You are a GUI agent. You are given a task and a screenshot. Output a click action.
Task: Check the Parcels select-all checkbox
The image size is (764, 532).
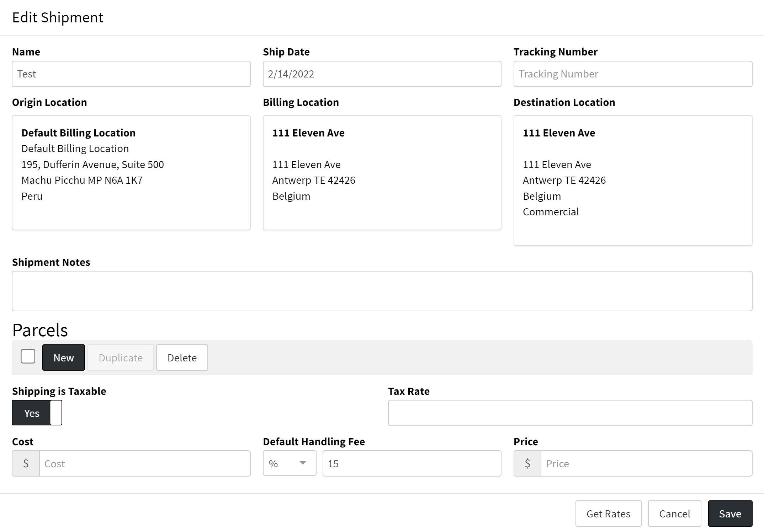point(28,356)
